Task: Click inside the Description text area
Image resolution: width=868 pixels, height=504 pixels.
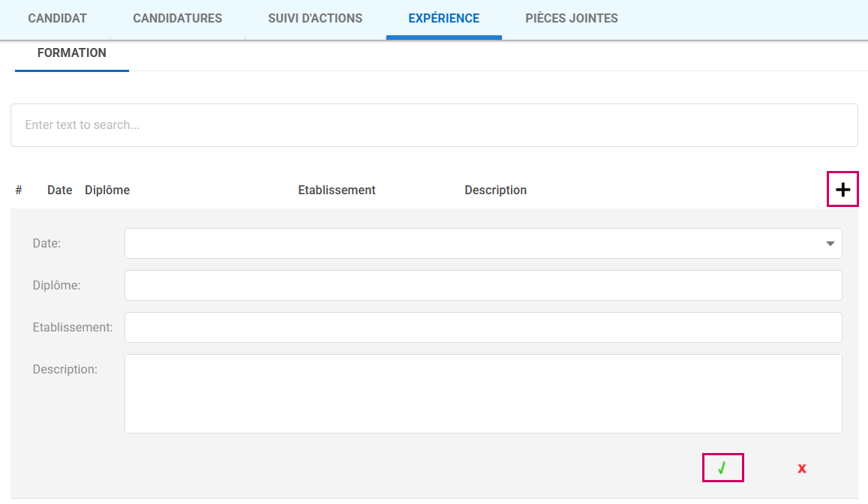Action: point(482,394)
